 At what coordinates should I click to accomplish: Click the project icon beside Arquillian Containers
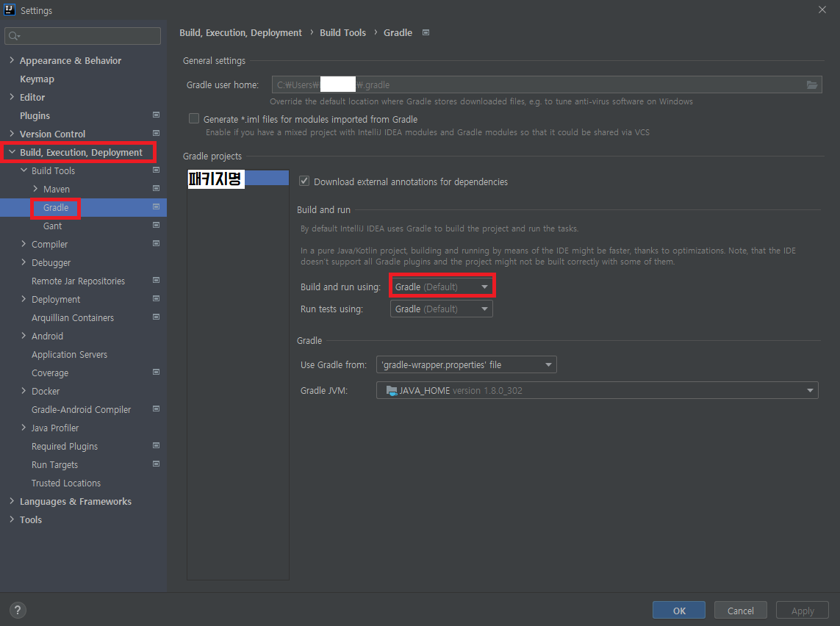pyautogui.click(x=157, y=317)
